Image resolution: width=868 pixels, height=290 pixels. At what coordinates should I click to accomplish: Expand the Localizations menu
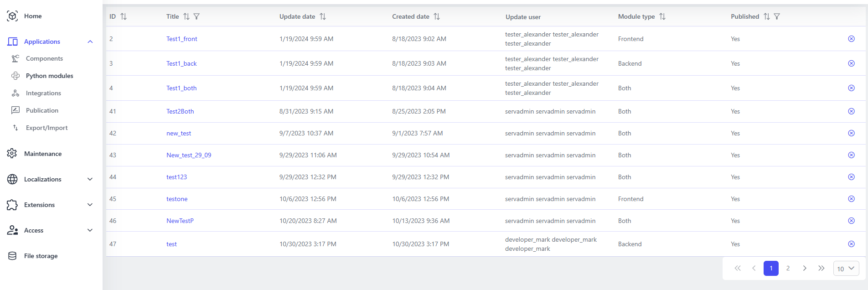coord(90,179)
